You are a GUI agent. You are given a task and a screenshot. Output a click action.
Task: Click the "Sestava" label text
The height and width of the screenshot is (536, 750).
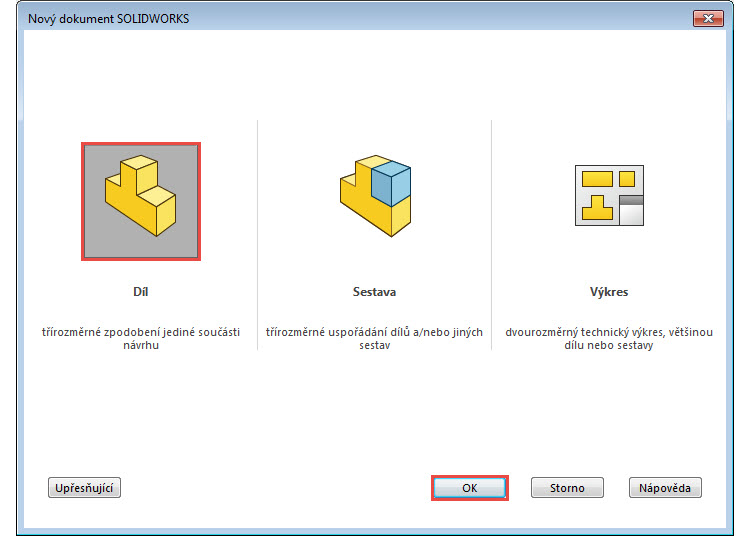374,293
